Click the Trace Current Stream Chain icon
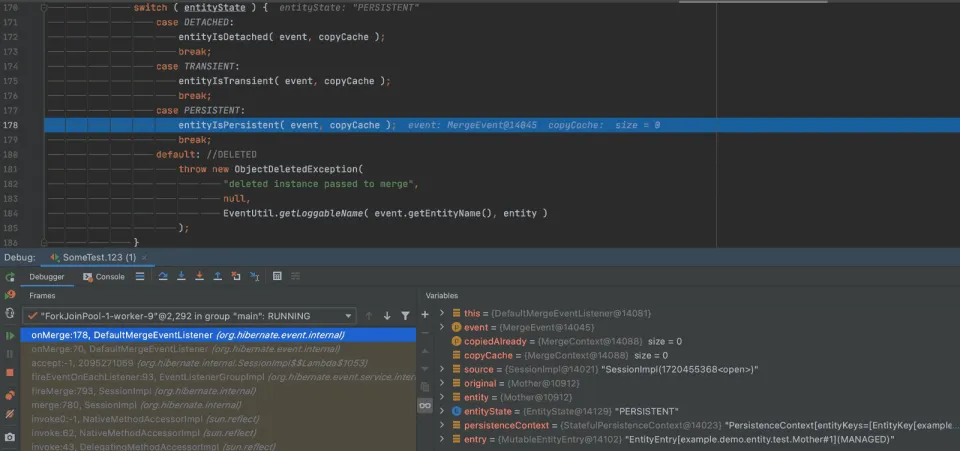960x451 pixels. coord(296,277)
